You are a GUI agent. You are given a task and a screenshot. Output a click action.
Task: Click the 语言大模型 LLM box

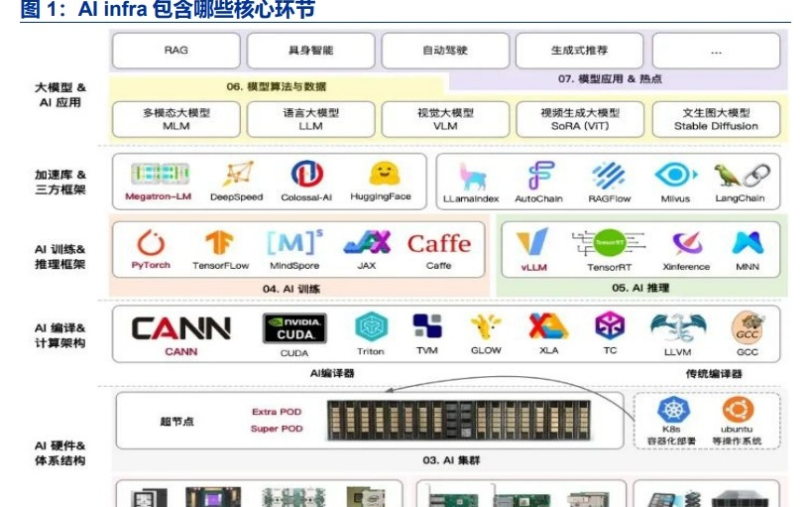(310, 119)
